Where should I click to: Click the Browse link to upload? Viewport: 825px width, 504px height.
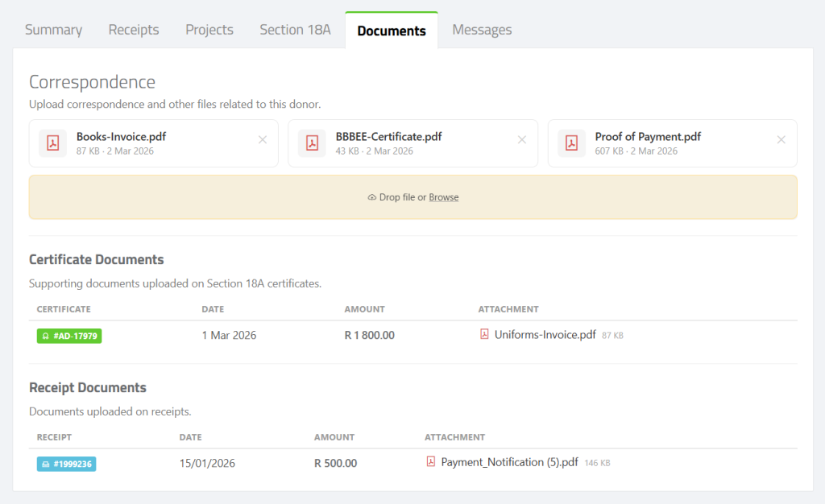[443, 197]
